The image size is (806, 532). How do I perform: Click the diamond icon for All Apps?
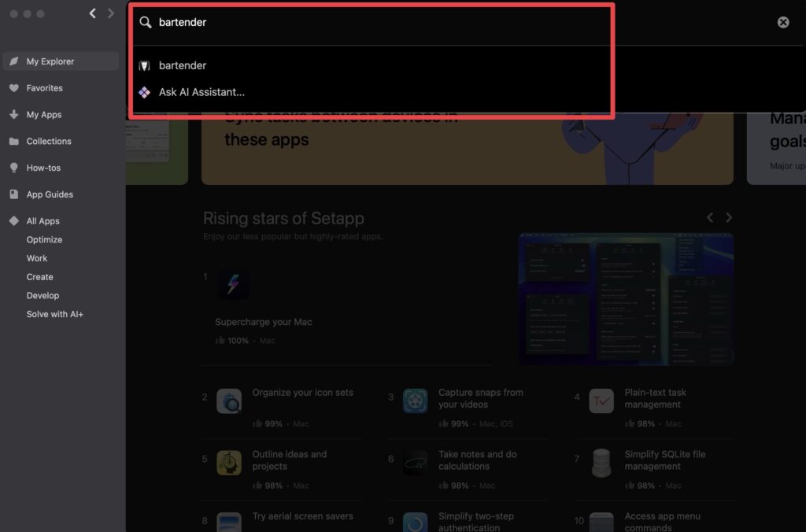coord(14,220)
